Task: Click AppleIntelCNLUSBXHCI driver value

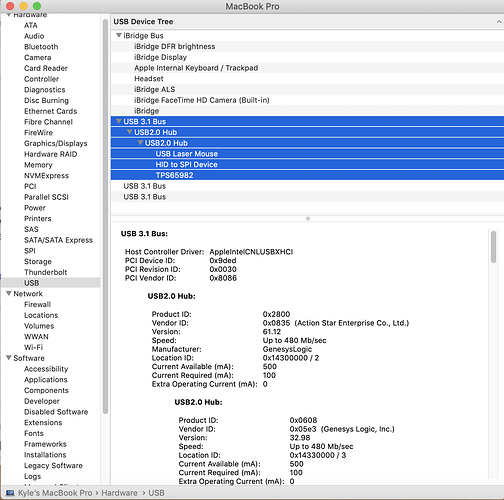Action: [251, 252]
